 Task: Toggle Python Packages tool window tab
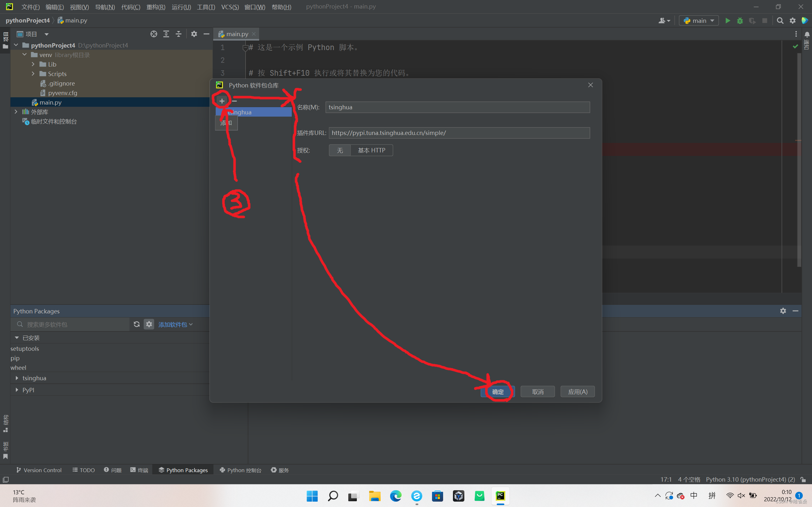[183, 470]
